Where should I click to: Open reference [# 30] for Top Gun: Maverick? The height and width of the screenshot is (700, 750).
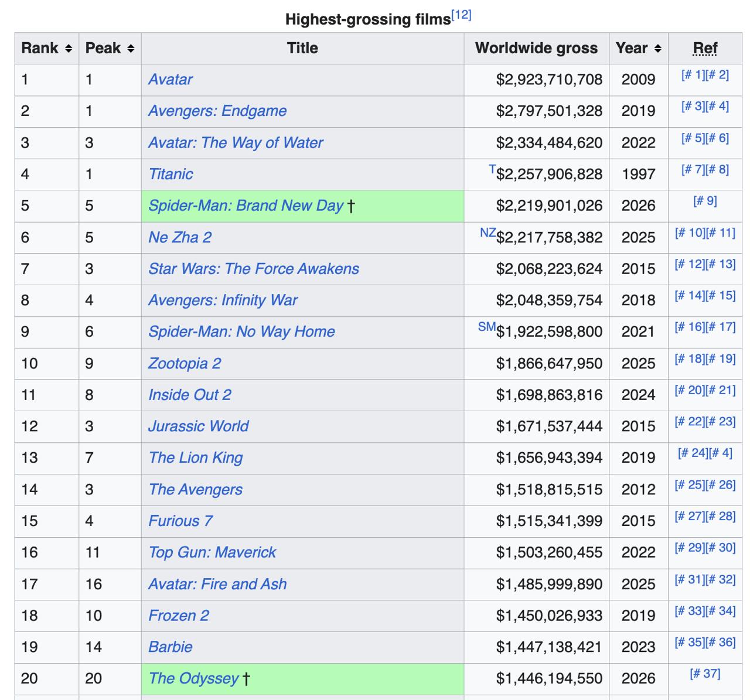(x=721, y=548)
